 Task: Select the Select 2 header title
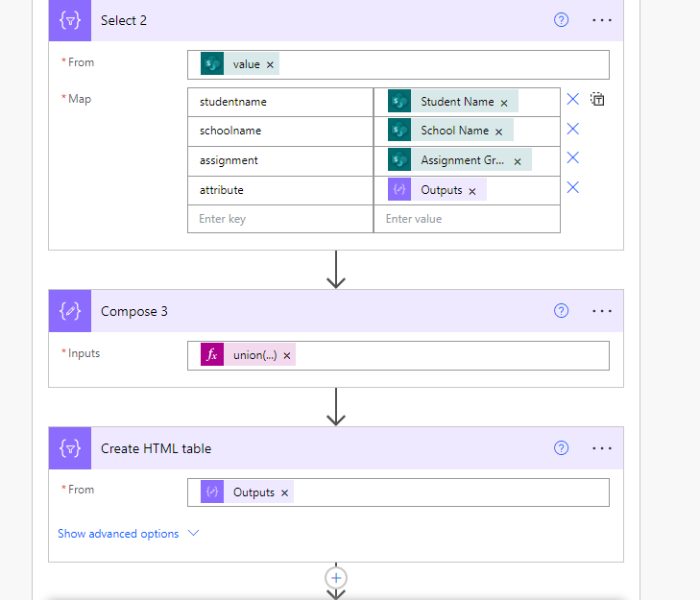click(124, 20)
